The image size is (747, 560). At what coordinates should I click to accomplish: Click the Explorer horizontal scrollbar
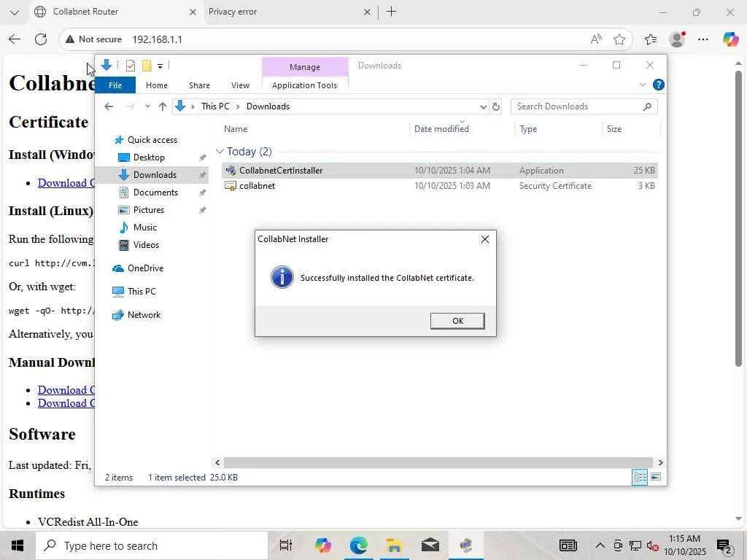point(438,462)
